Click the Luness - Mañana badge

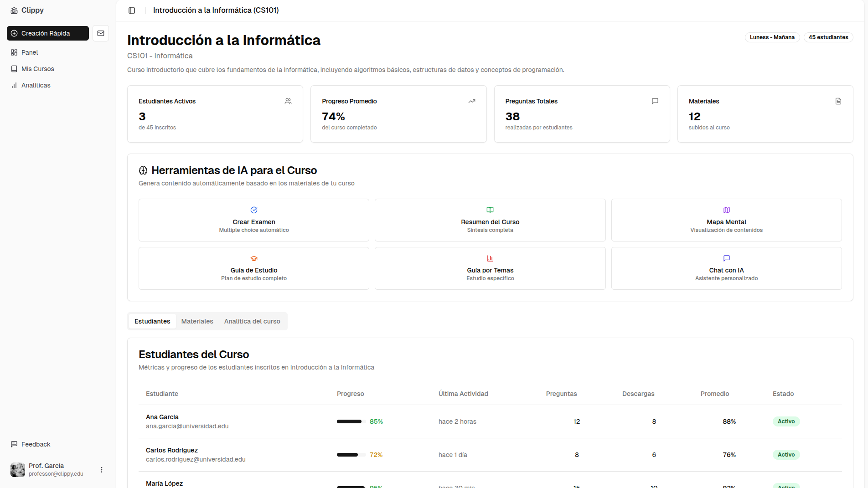772,37
